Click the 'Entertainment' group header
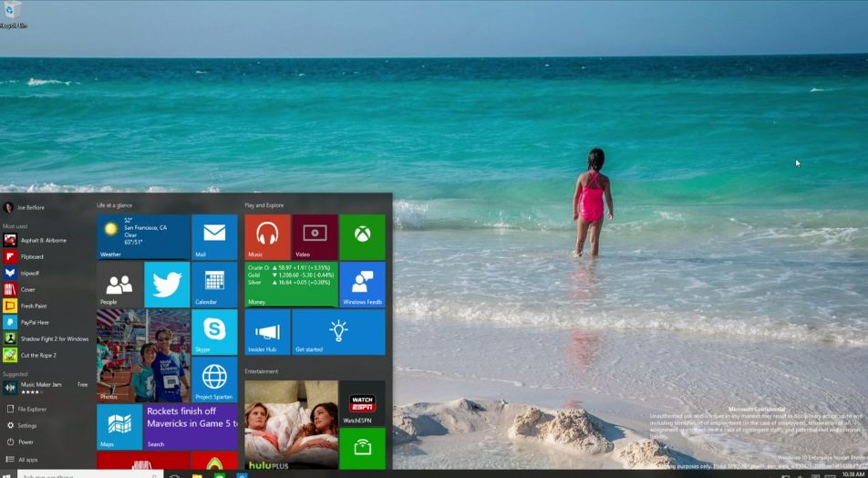The image size is (868, 478). pyautogui.click(x=262, y=371)
